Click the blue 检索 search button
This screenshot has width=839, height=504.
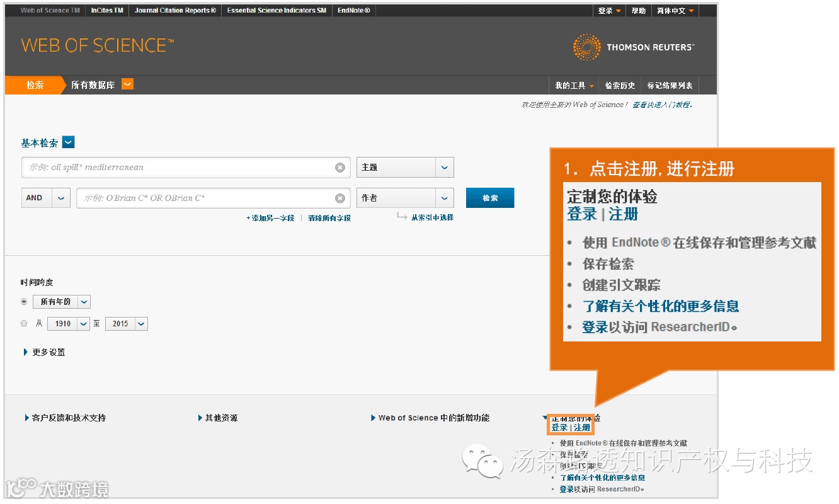pyautogui.click(x=490, y=198)
